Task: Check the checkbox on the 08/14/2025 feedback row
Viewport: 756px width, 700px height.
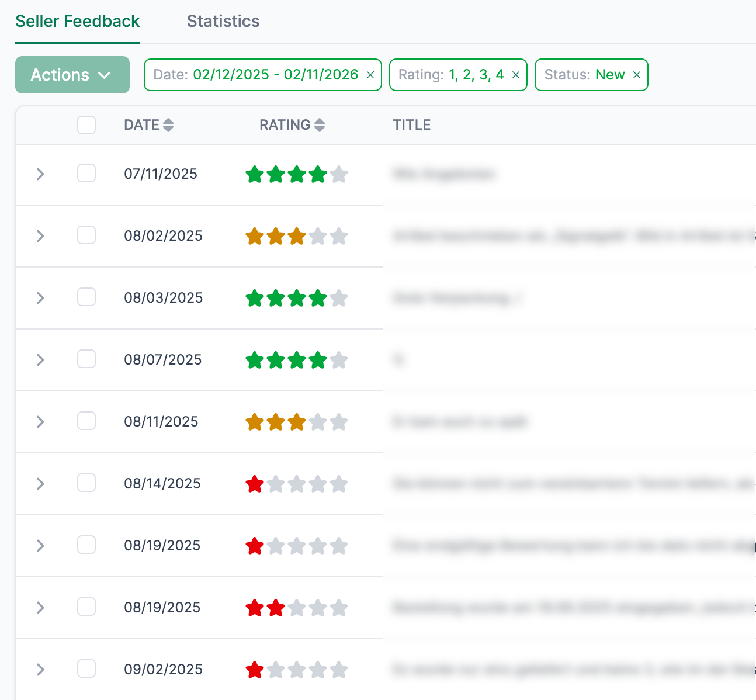Action: tap(86, 483)
